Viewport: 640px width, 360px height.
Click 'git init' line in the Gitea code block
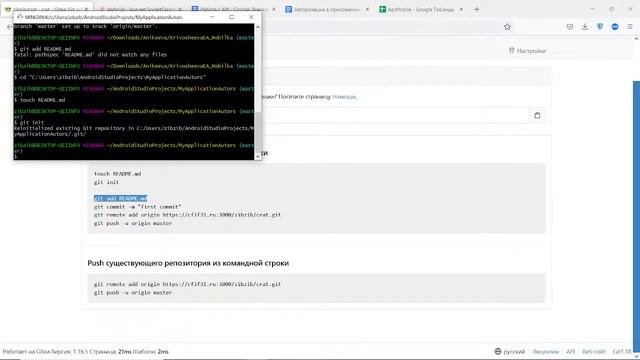[x=106, y=182]
